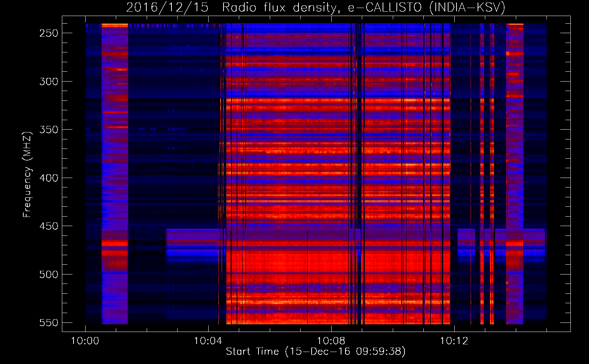The width and height of the screenshot is (589, 364).
Task: Select the 500 frequency tick label
Action: 49,274
